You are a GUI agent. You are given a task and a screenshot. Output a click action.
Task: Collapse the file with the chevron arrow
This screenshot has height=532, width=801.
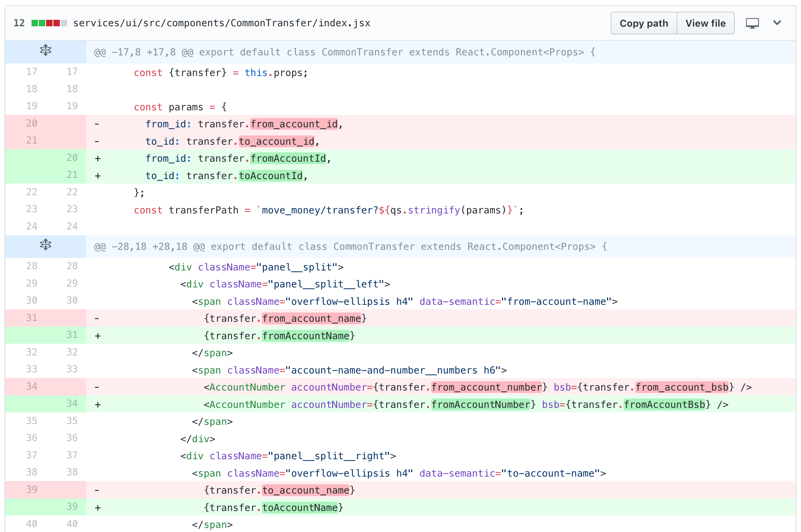777,23
